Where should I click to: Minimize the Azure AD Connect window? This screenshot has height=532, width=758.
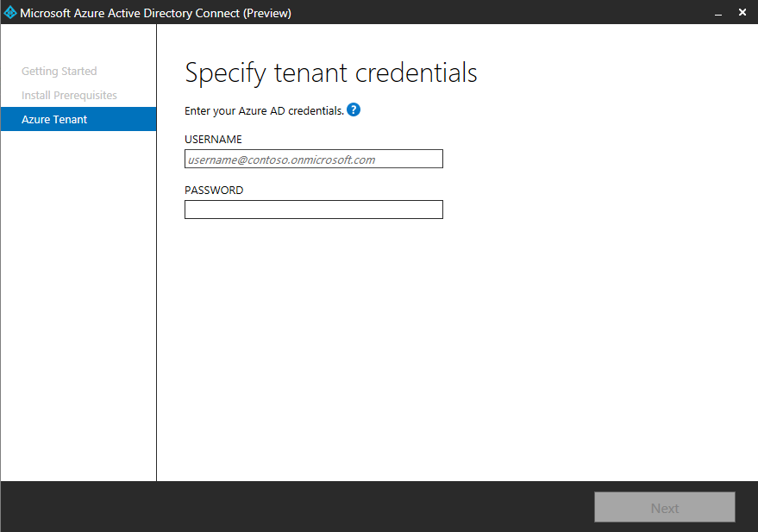point(718,13)
